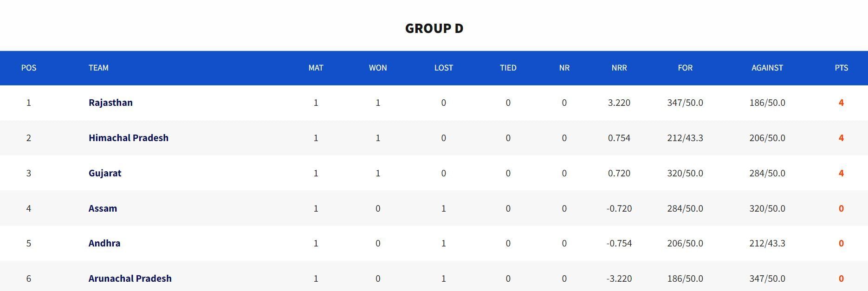Select the Arunachal Pradesh team name

point(130,278)
